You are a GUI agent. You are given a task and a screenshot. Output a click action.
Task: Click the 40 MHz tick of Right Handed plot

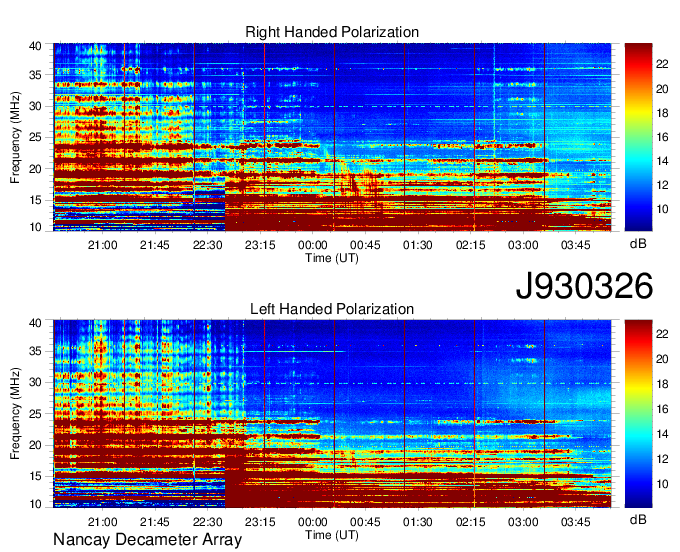pyautogui.click(x=35, y=46)
